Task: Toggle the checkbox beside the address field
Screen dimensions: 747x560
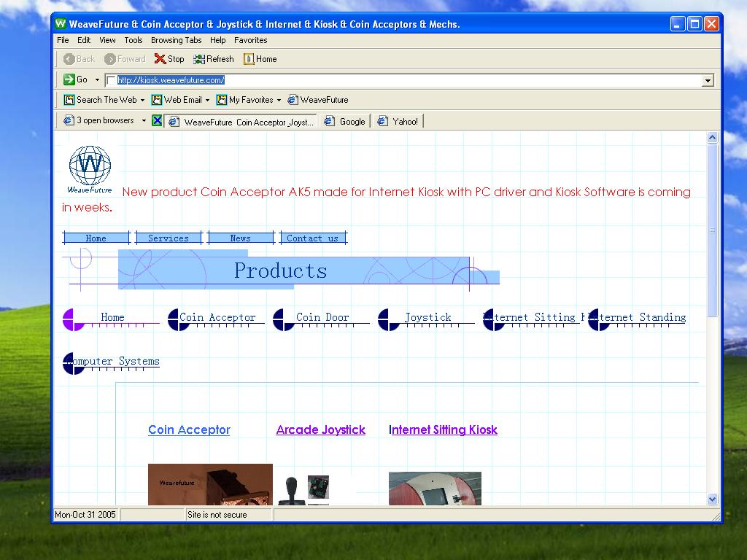Action: (111, 80)
